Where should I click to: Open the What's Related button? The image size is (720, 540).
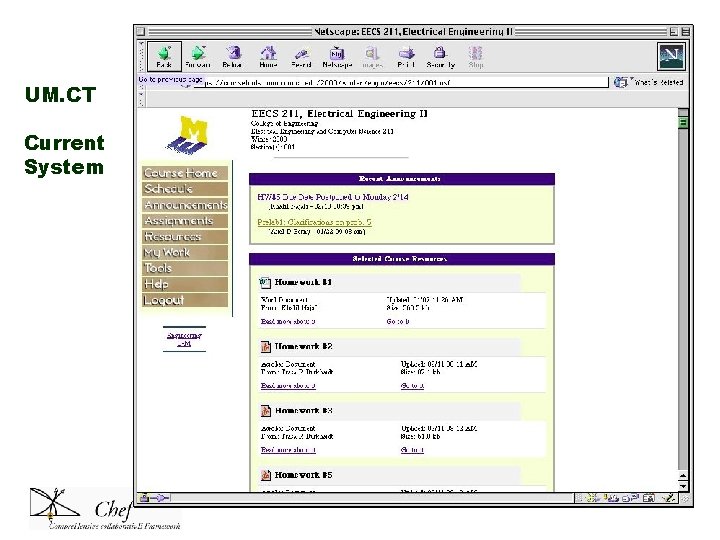click(648, 82)
